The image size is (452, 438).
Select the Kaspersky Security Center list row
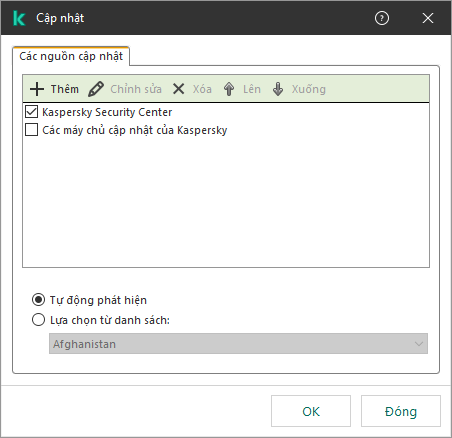(226, 112)
